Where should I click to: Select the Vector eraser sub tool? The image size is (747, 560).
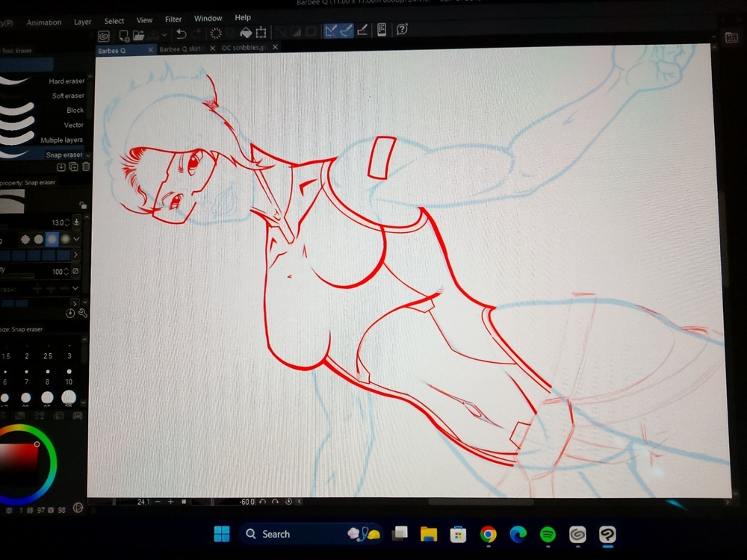tap(73, 125)
